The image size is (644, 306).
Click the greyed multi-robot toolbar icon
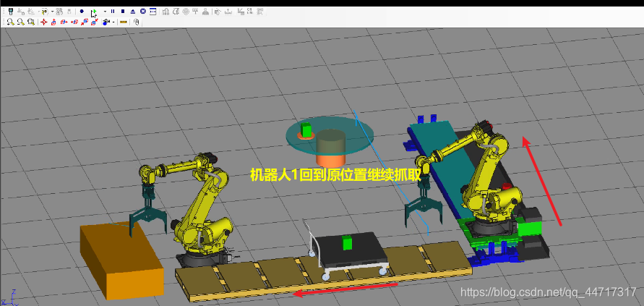[x=59, y=12]
